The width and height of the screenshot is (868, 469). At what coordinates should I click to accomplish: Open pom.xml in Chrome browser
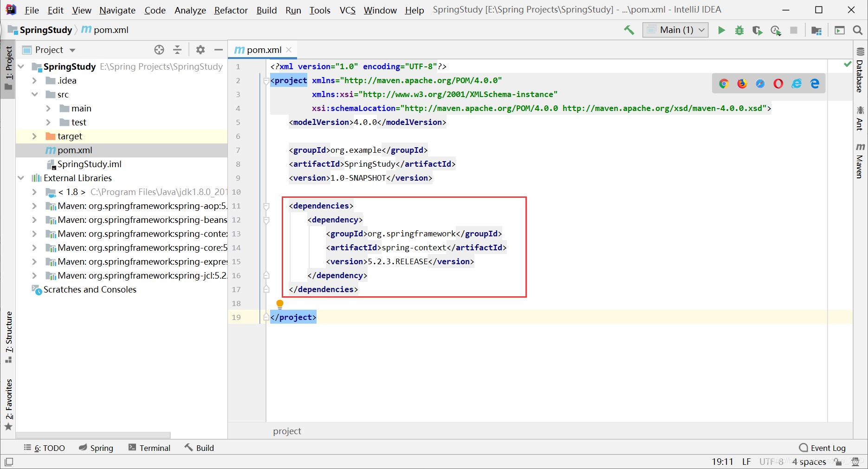[724, 84]
